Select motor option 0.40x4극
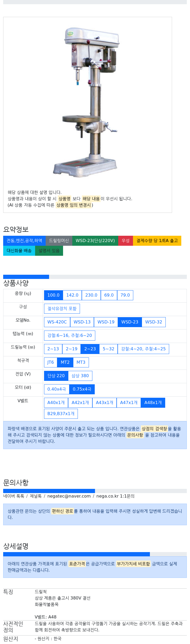 pyautogui.click(x=56, y=389)
